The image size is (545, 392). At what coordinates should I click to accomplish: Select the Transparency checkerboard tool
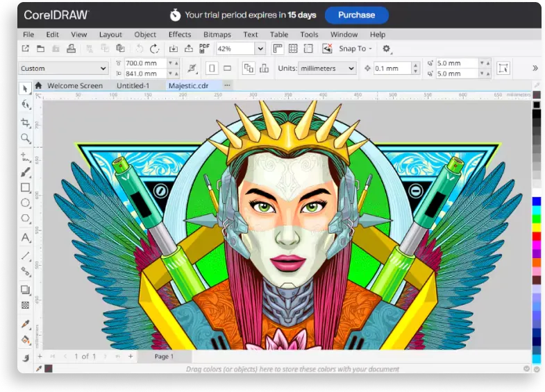pos(26,305)
